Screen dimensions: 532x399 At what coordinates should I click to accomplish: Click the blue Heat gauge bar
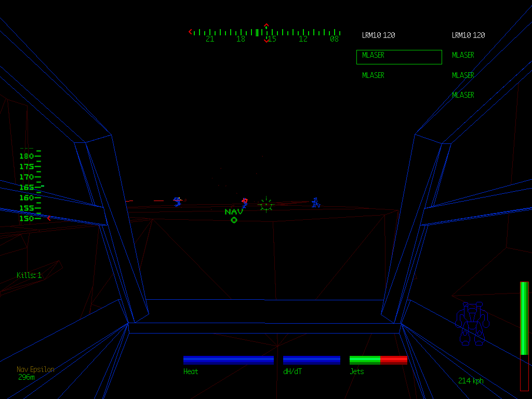click(229, 360)
